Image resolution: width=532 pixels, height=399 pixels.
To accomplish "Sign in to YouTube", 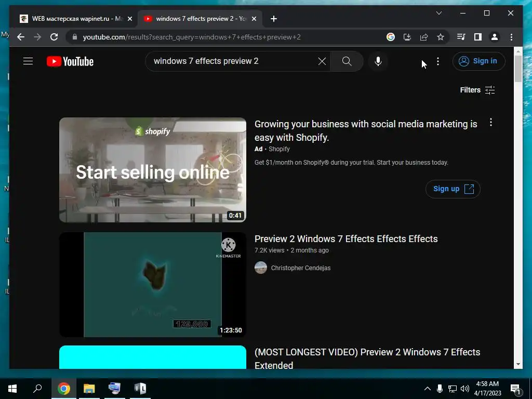I will coord(478,61).
